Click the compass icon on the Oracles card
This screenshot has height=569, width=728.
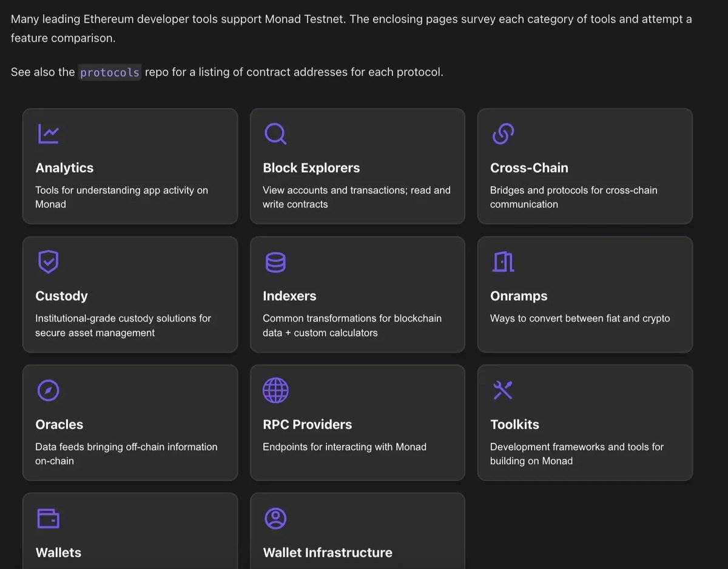(49, 390)
